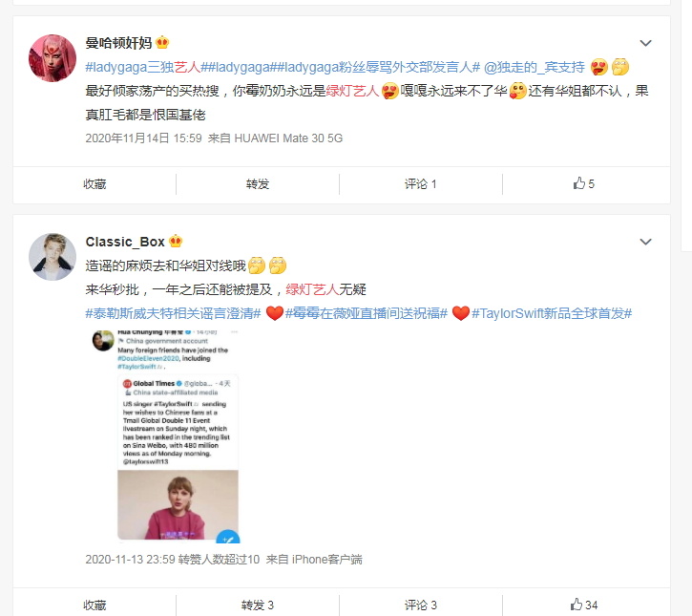Click the crown badge beside 曼哈顿奸妈
This screenshot has width=692, height=616.
(162, 42)
